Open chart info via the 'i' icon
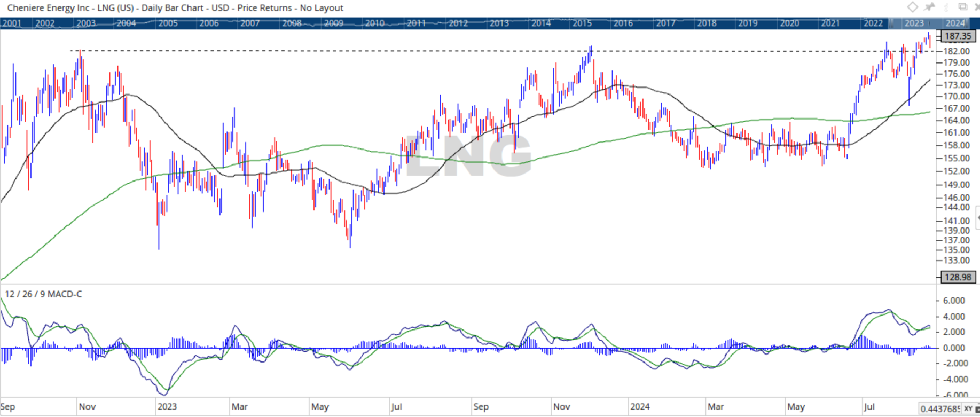 [x=946, y=7]
